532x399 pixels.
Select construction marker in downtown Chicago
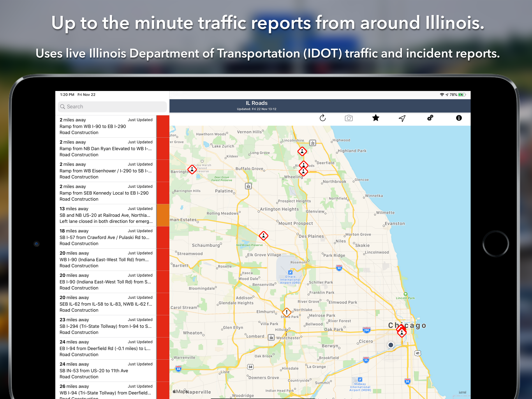click(x=402, y=333)
